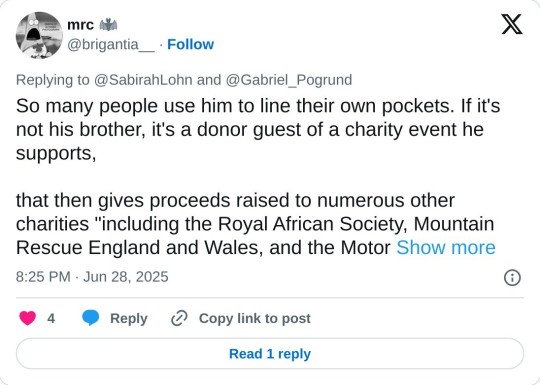Click the blue reply speech bubble icon
This screenshot has height=385, width=540.
(91, 318)
